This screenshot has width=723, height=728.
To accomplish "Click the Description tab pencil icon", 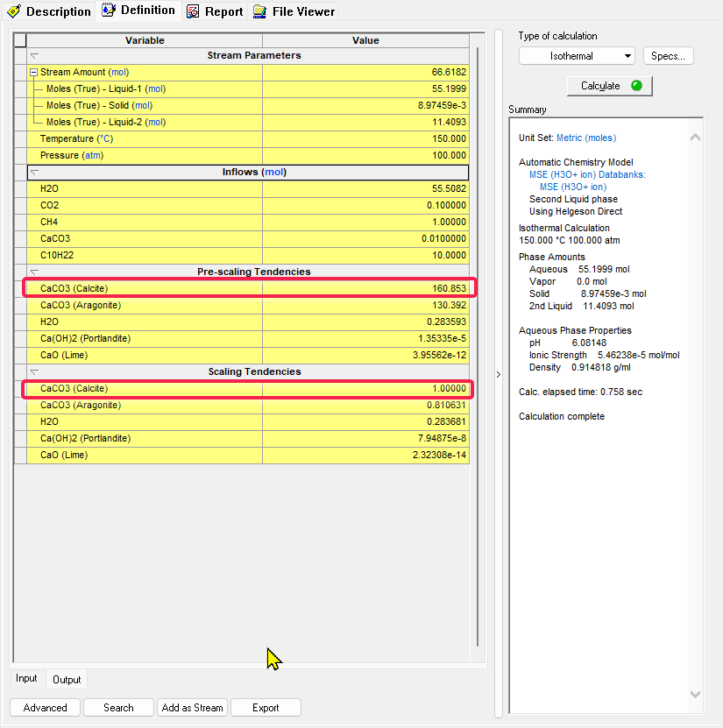I will pos(14,11).
